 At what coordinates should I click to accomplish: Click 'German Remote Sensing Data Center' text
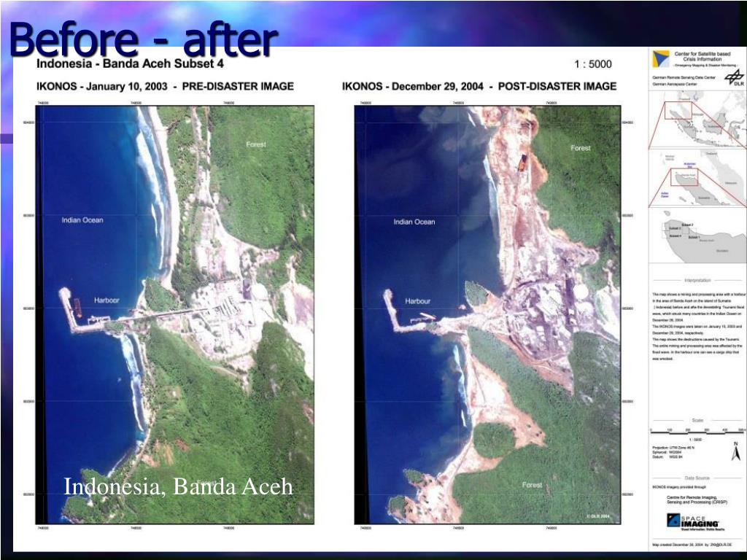pyautogui.click(x=684, y=77)
